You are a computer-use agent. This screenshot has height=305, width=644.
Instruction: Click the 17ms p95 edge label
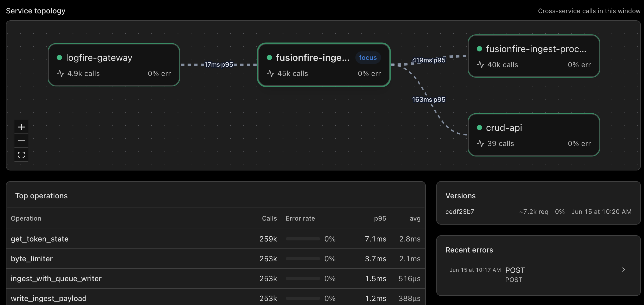[x=219, y=65]
